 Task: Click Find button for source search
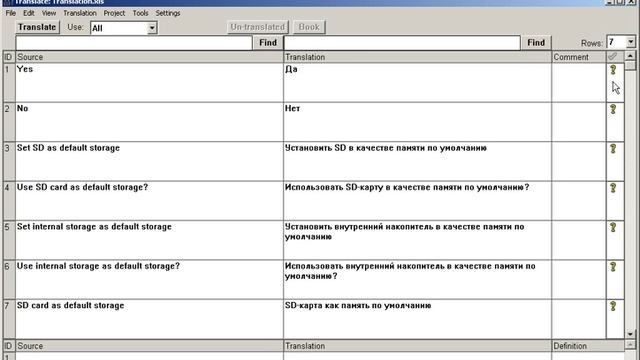click(268, 42)
